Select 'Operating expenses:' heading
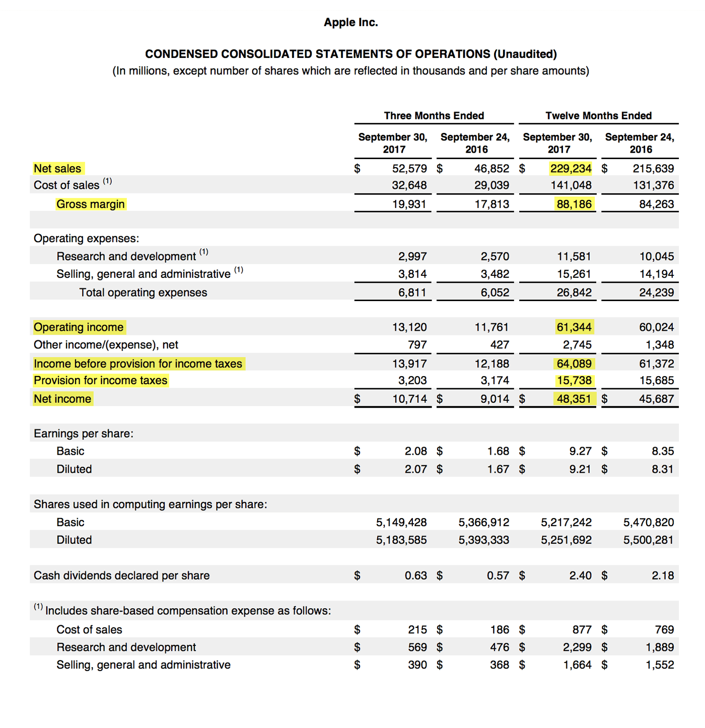Viewport: 705px width, 728px height. click(87, 238)
